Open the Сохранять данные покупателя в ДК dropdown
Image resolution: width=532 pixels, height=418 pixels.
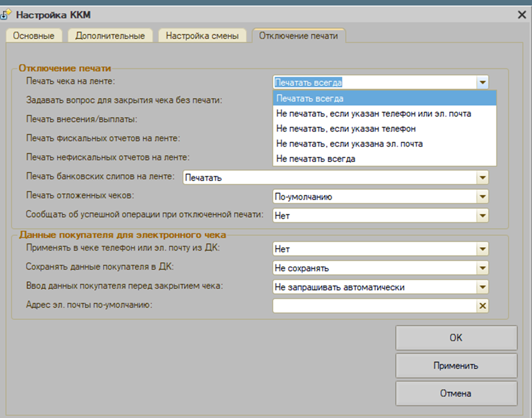pyautogui.click(x=482, y=268)
